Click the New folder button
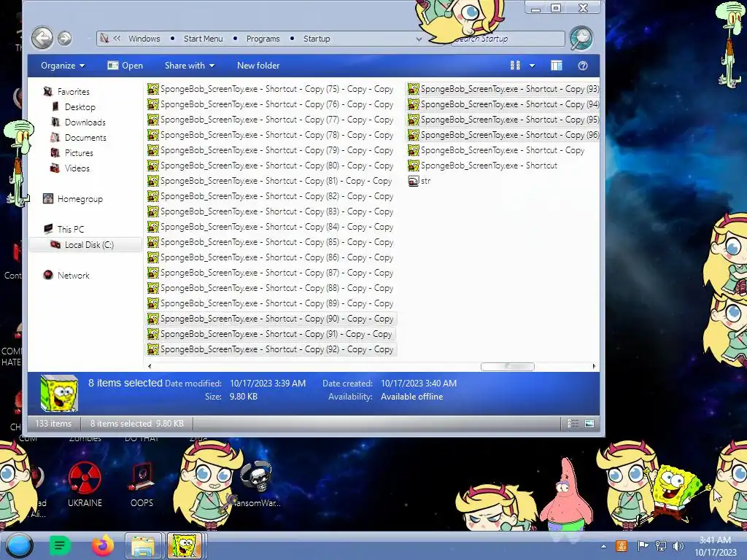Viewport: 747px width, 560px height. point(258,66)
